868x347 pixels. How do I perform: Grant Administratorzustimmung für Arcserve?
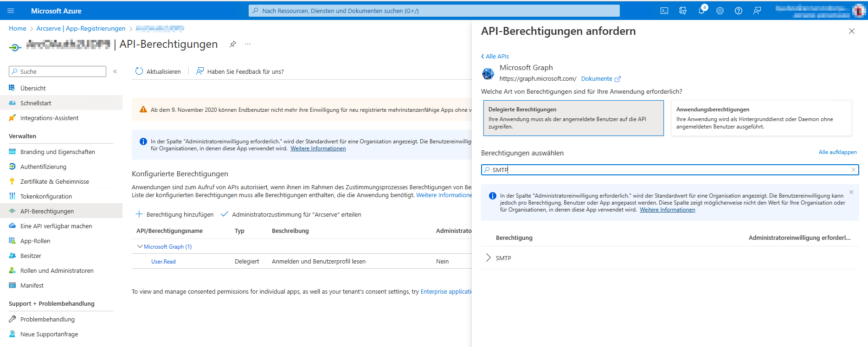coord(291,214)
